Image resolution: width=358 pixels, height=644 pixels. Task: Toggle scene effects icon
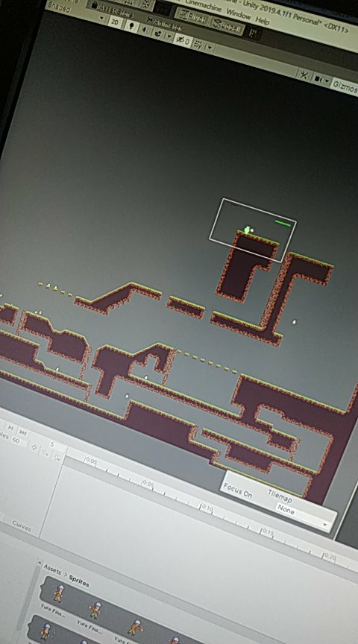(x=158, y=34)
